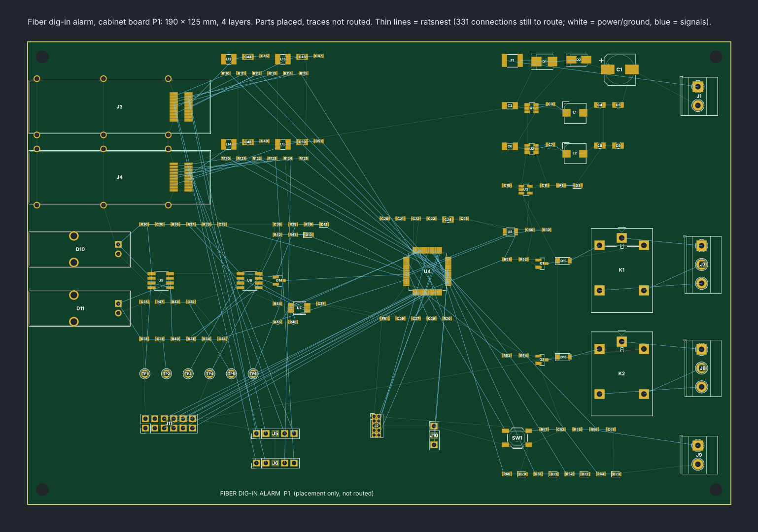Pick terminal block J9
The height and width of the screenshot is (532, 758).
[699, 455]
